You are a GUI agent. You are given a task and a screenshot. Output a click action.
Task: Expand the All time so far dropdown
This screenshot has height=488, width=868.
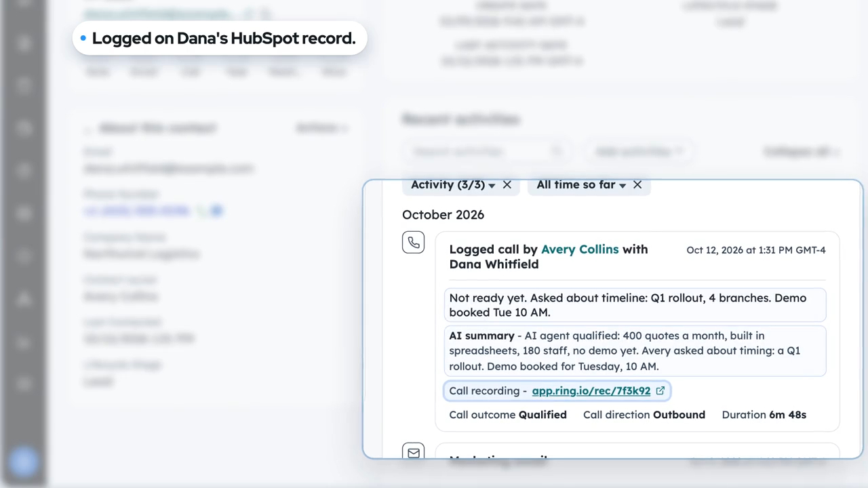(x=581, y=185)
